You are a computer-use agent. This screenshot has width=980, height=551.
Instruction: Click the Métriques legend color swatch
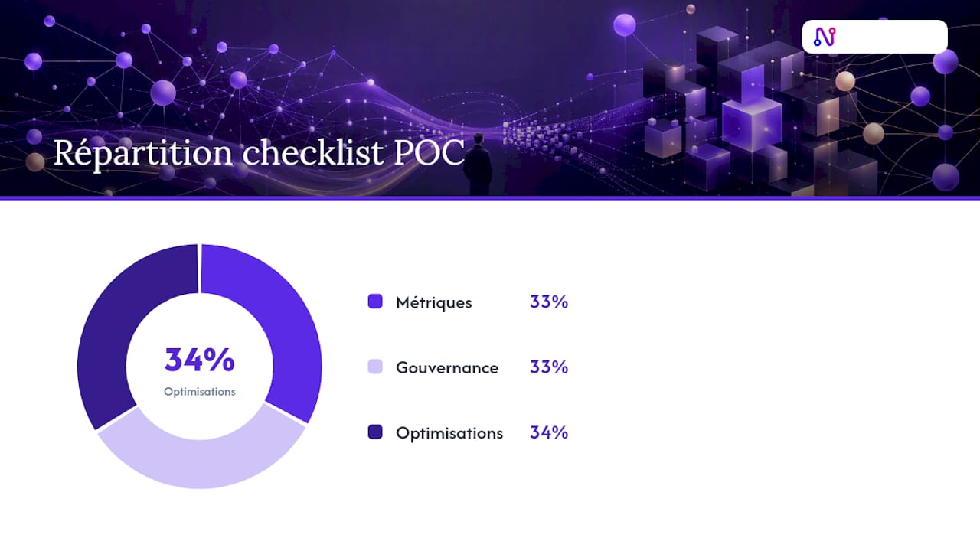[375, 302]
